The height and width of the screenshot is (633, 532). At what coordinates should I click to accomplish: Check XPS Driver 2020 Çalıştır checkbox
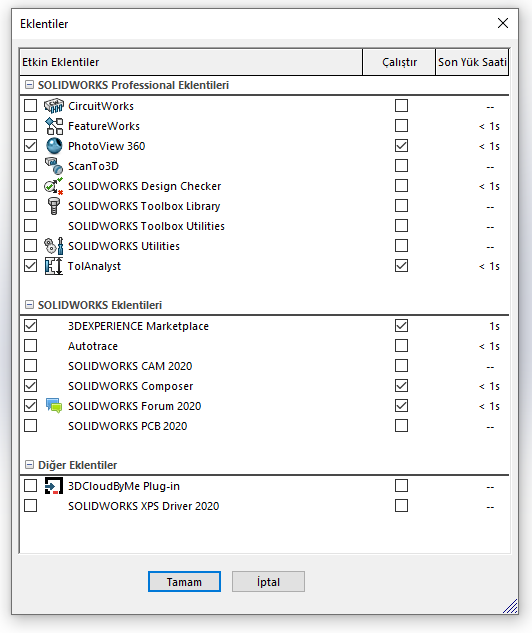point(401,506)
